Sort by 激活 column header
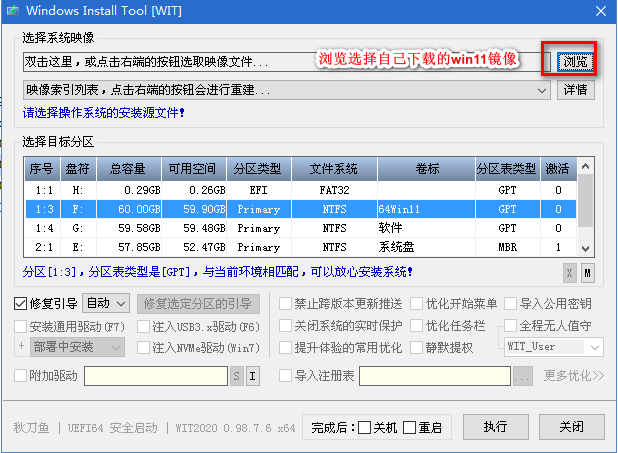Viewport: 618px width, 453px height. pos(558,169)
